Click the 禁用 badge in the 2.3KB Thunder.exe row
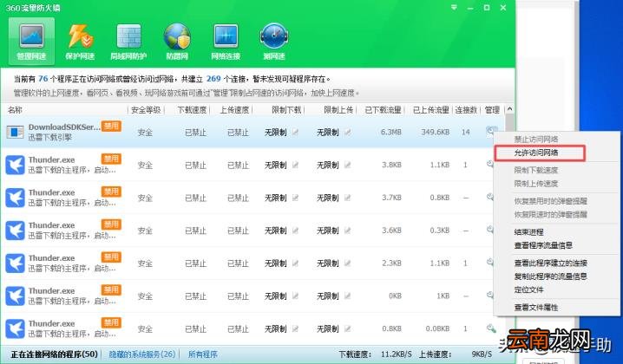623x364 pixels. click(x=111, y=257)
